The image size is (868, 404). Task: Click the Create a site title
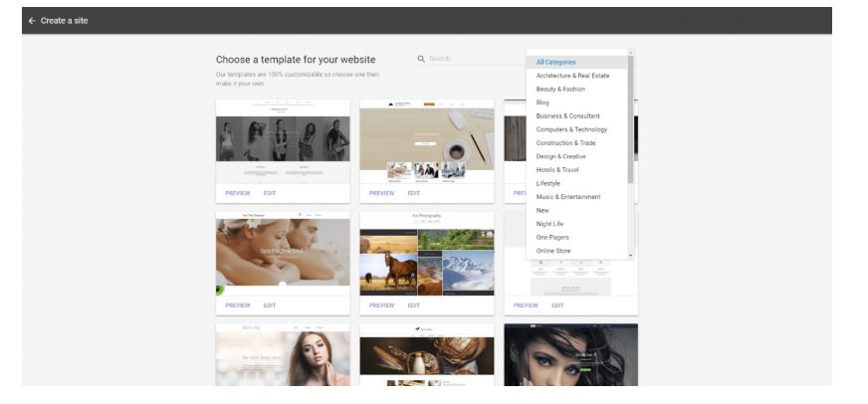(x=65, y=21)
